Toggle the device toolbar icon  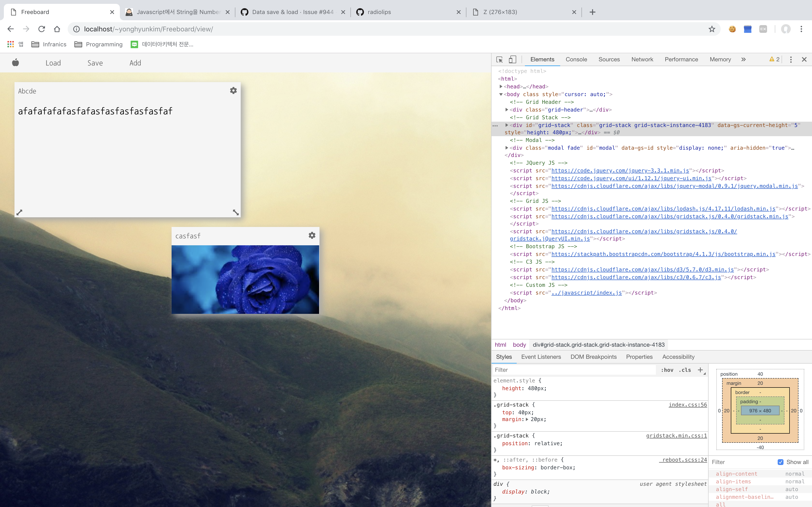(512, 59)
